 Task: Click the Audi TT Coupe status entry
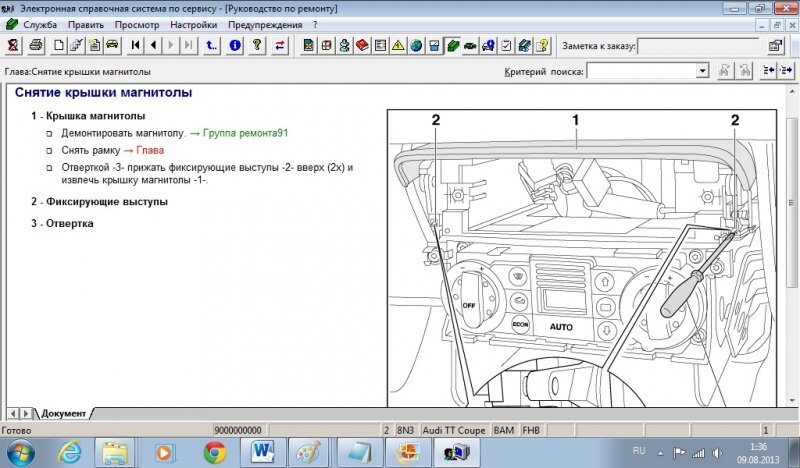click(454, 430)
